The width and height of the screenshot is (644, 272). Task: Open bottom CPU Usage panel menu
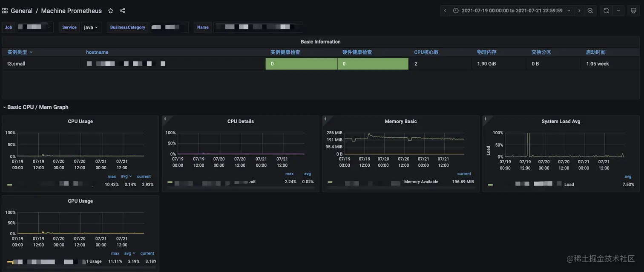[80, 201]
